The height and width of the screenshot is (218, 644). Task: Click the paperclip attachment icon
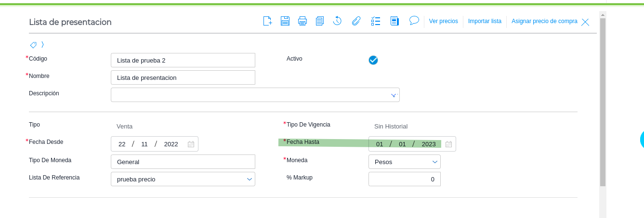[356, 21]
